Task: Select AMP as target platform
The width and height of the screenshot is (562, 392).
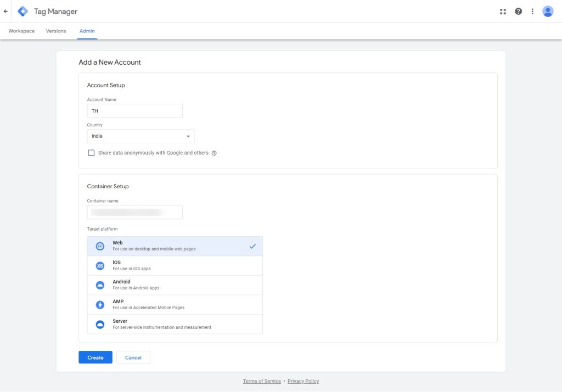Action: point(175,304)
